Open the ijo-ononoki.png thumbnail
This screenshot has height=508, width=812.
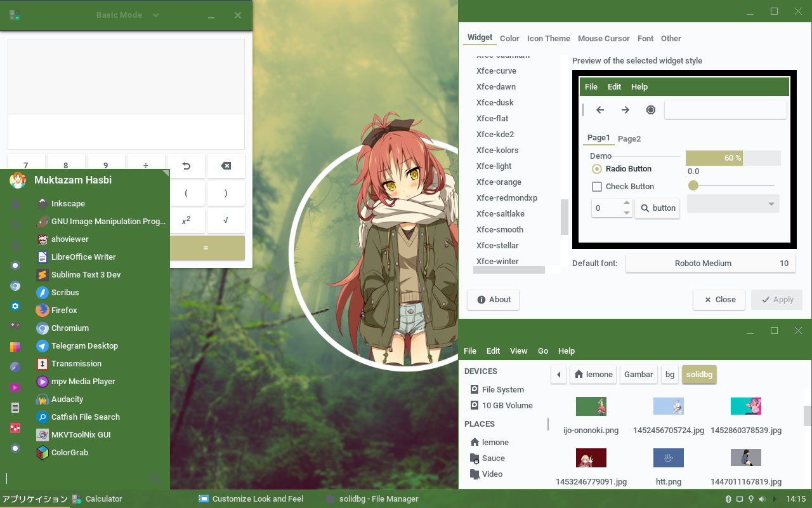click(591, 406)
